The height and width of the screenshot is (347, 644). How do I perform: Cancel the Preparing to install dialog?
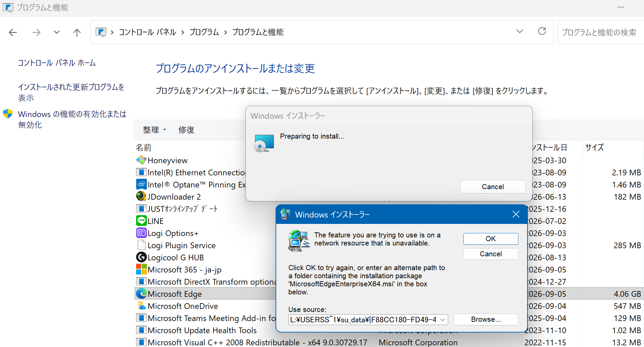493,187
